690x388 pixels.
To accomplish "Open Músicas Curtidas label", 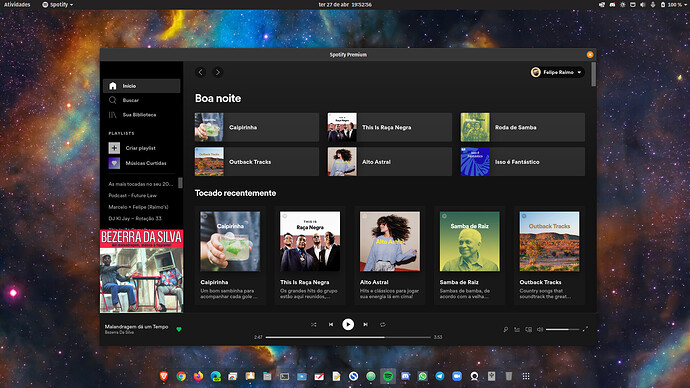I will click(x=146, y=163).
